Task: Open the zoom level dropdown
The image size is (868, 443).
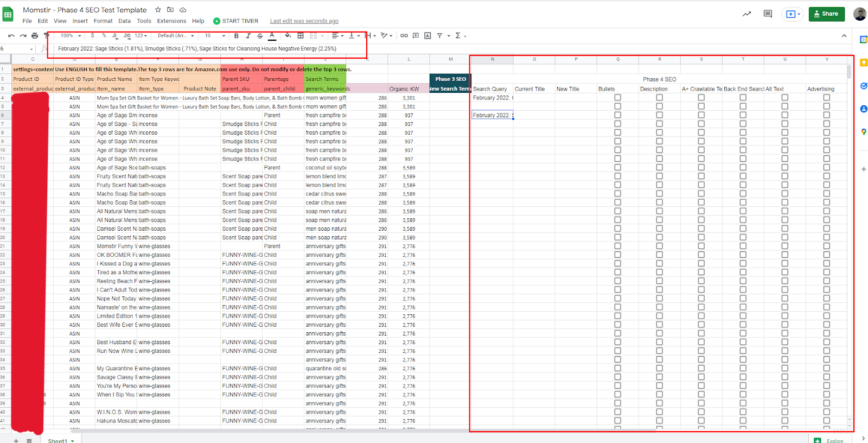Action: click(71, 36)
